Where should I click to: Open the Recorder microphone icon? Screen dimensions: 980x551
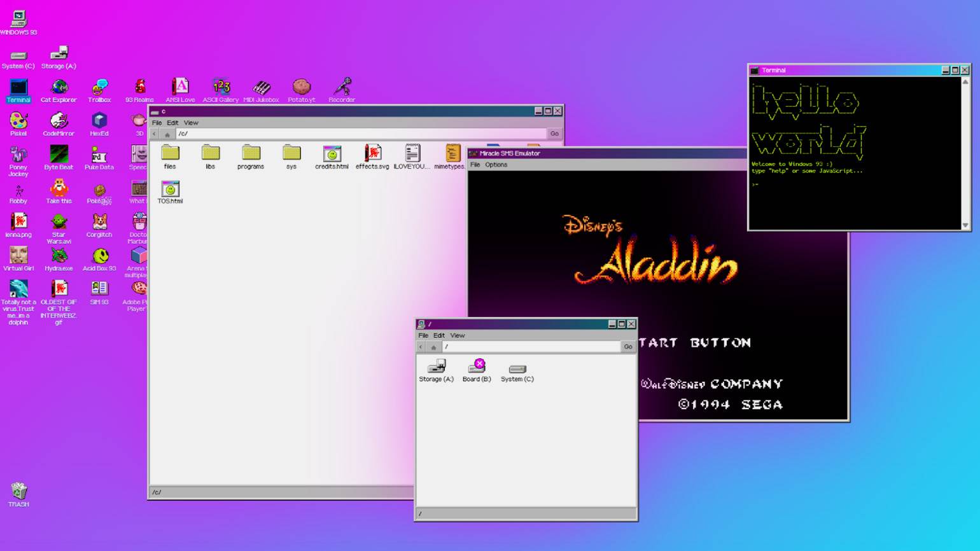342,88
